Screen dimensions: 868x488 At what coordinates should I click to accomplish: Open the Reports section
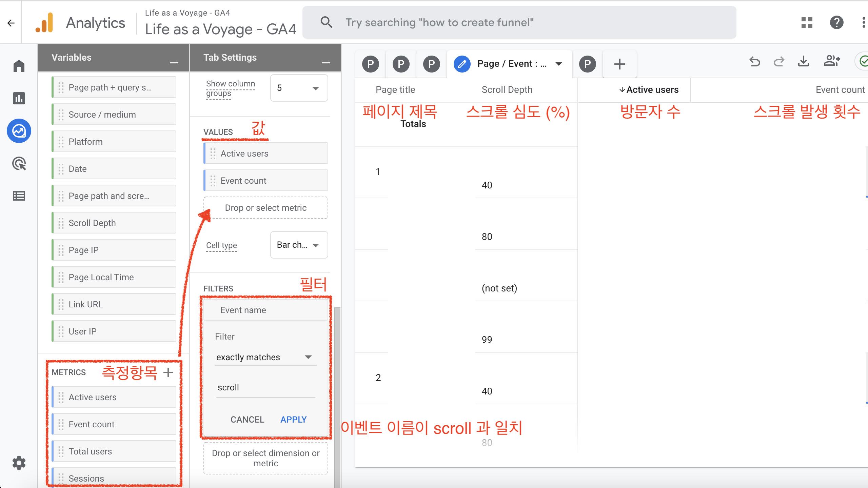(19, 98)
